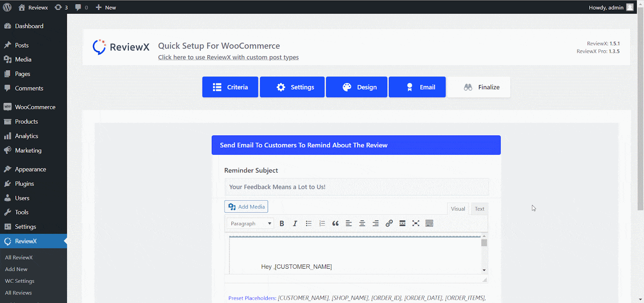Toggle the editor toolbar kitchen sink

tap(429, 224)
